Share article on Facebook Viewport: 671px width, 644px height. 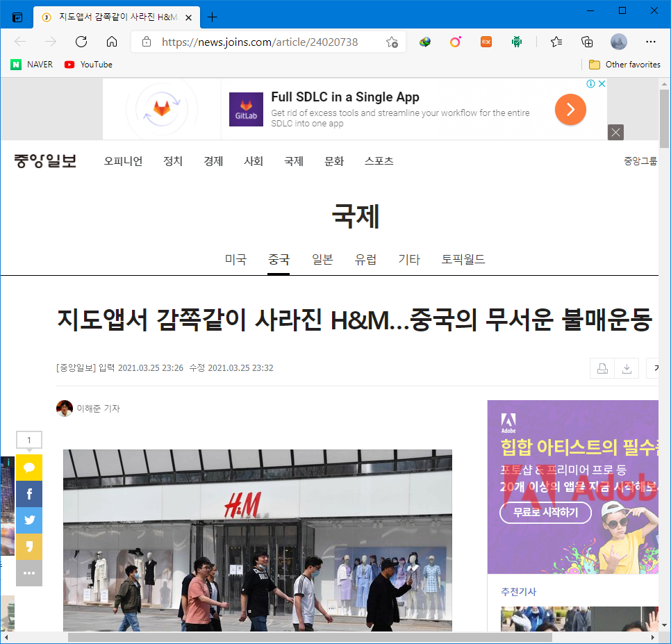29,494
